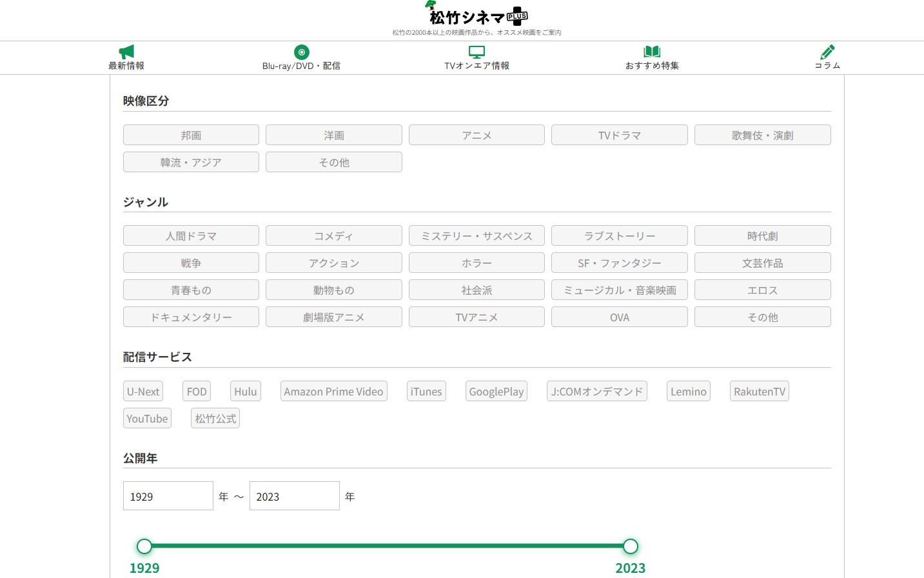Toggle the 邦画 category filter

191,135
